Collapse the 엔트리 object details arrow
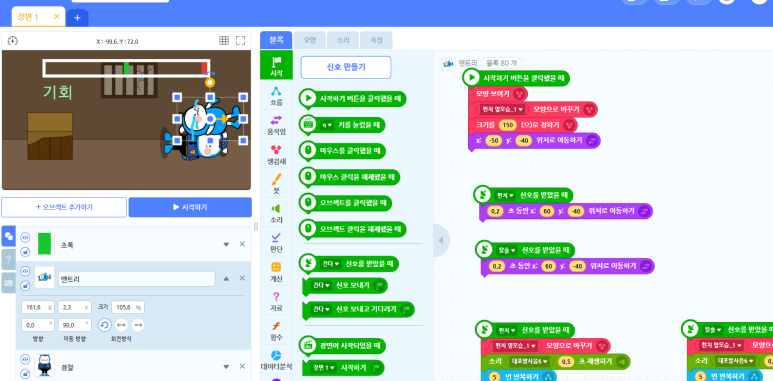 226,278
